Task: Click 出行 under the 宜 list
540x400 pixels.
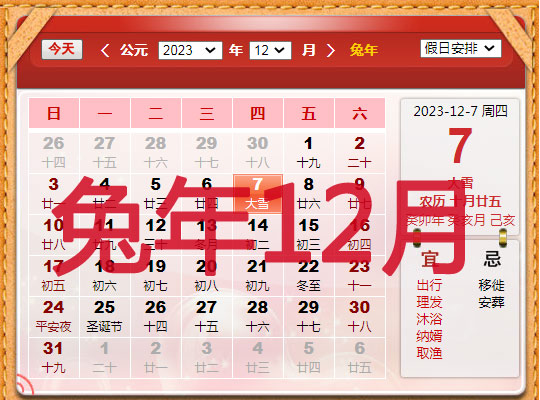Action: pyautogui.click(x=429, y=285)
